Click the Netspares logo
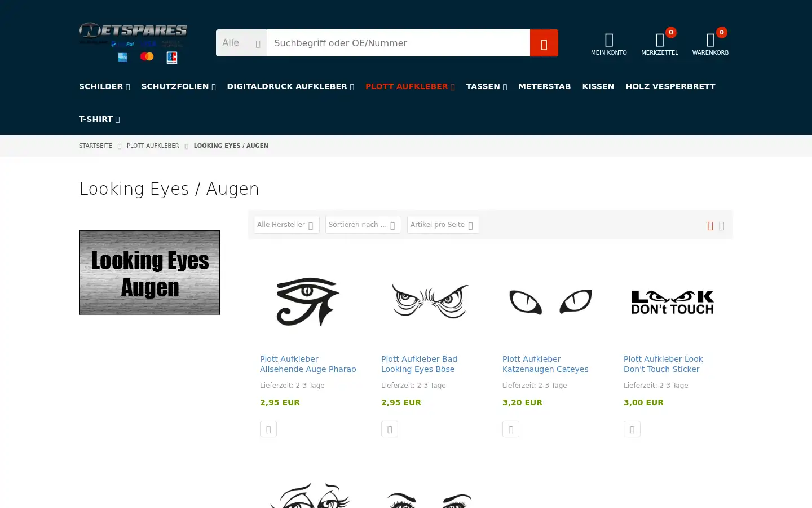This screenshot has width=812, height=508. click(133, 43)
